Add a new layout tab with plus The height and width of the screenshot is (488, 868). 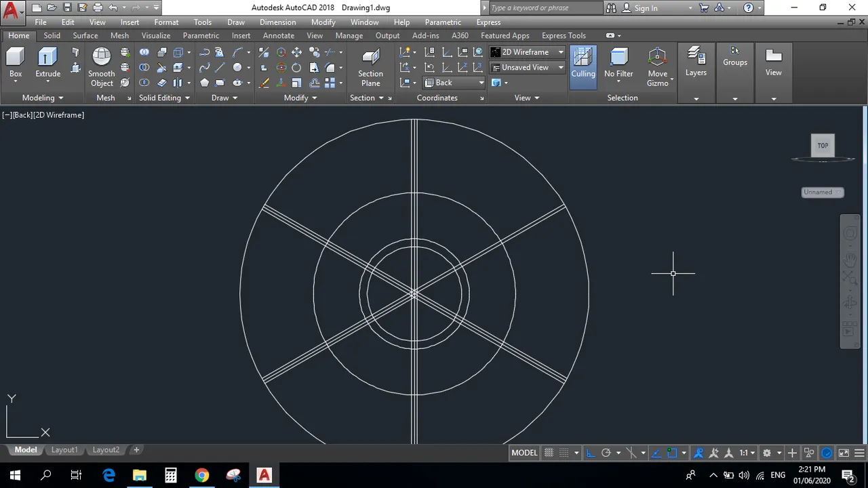(x=136, y=450)
